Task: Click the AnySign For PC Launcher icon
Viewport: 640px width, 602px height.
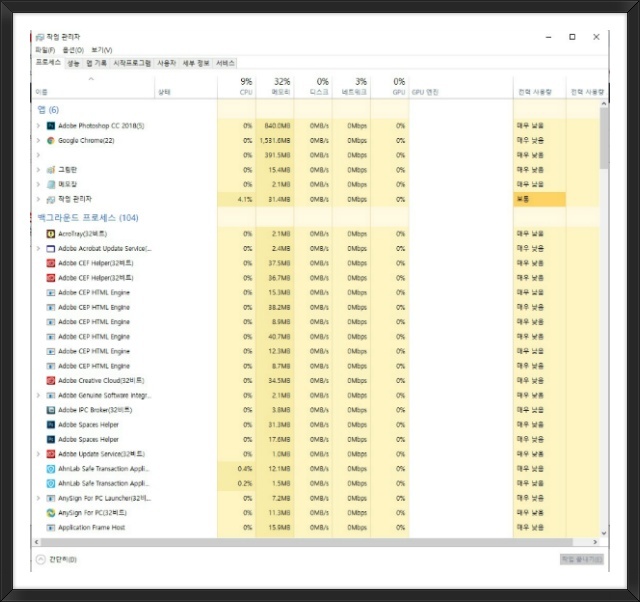Action: click(x=51, y=498)
